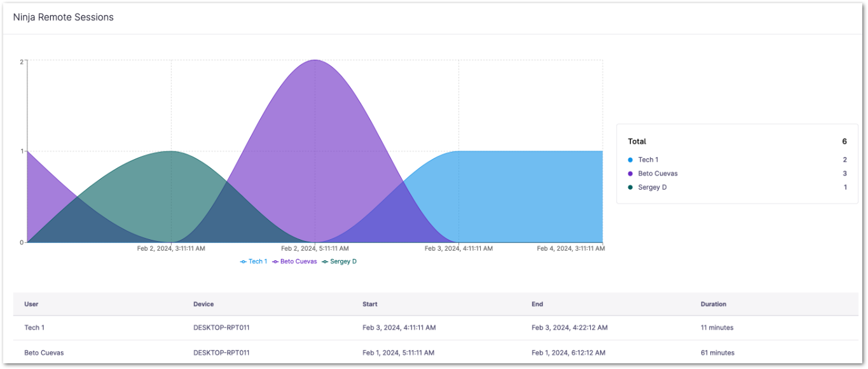This screenshot has height=369, width=868.
Task: Click blue dot beside Tech 1 in Total panel
Action: click(x=630, y=160)
